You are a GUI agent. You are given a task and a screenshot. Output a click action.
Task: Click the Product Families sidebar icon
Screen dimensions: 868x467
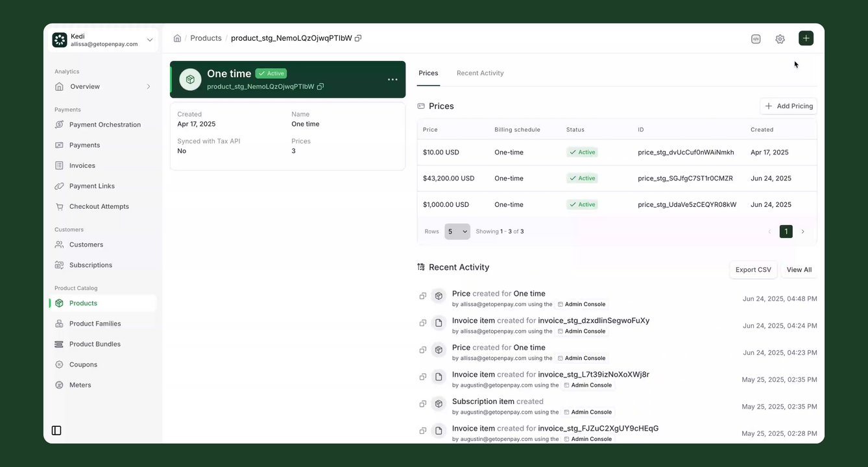tap(59, 324)
